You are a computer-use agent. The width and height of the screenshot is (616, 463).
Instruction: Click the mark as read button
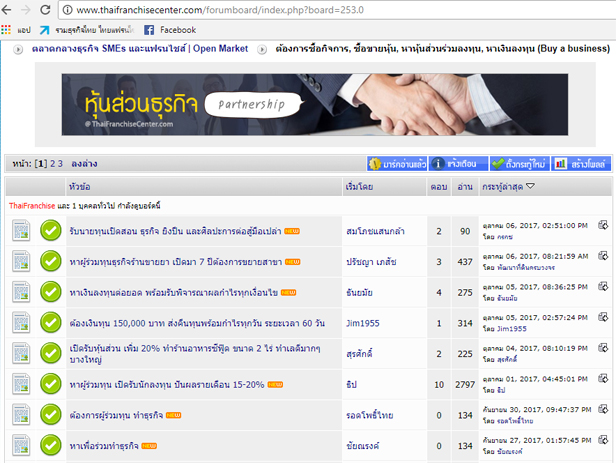click(x=397, y=164)
